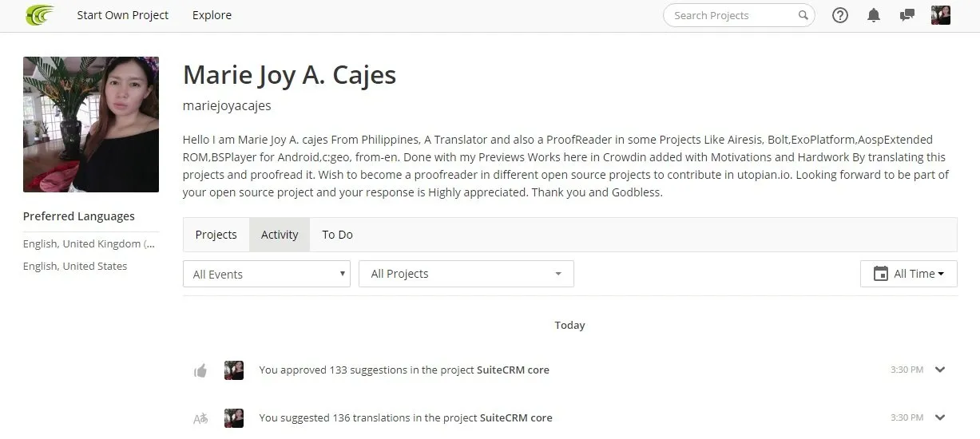Click the search magnifier icon

coord(803,15)
